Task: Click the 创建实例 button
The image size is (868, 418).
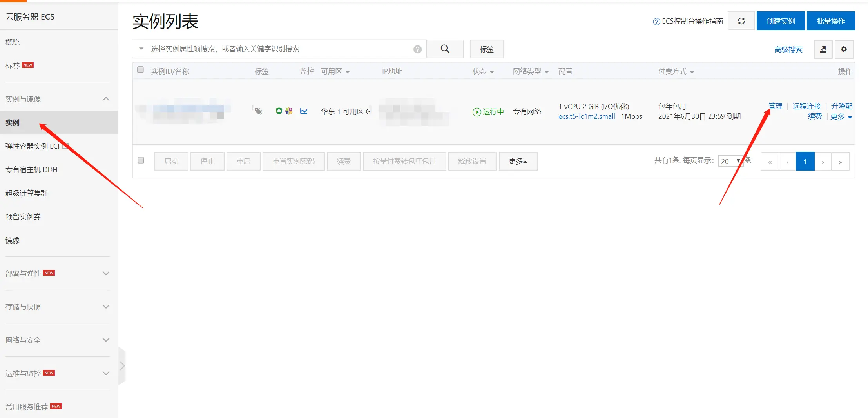Action: pos(781,21)
